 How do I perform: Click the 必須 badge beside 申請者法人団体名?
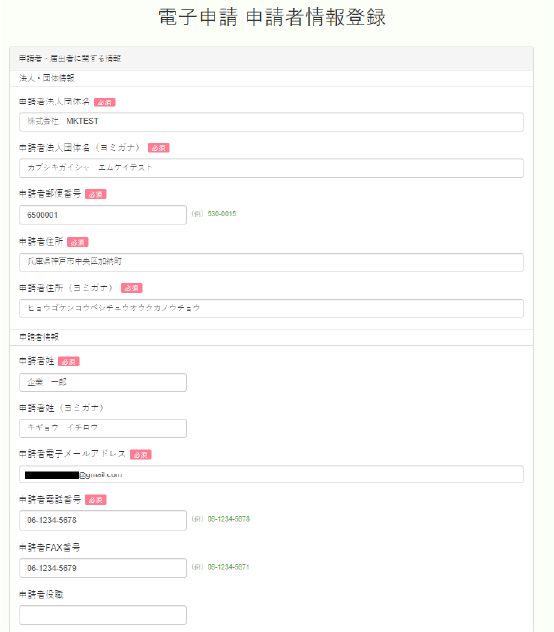click(x=105, y=102)
